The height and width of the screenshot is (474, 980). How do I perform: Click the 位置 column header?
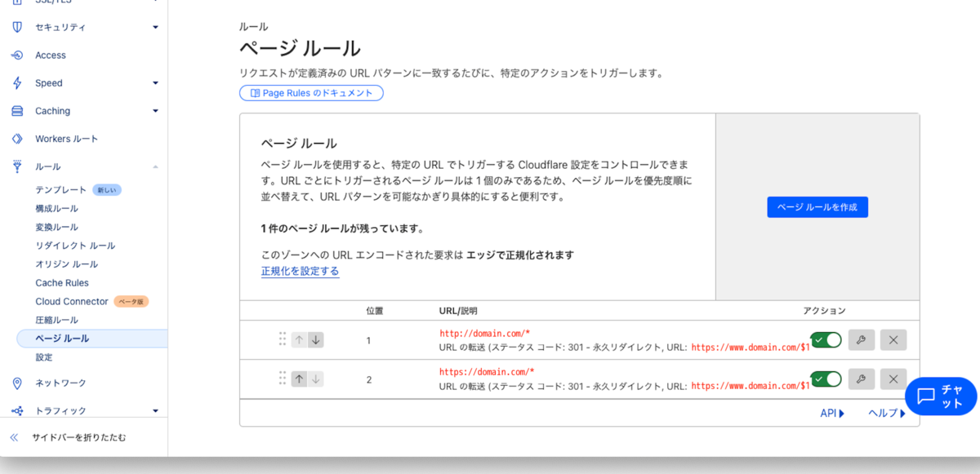(375, 311)
